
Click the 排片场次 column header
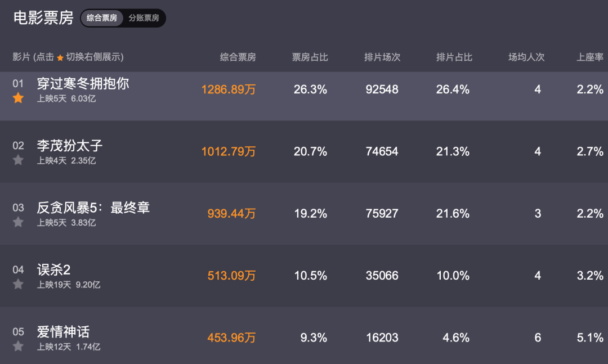tap(382, 57)
